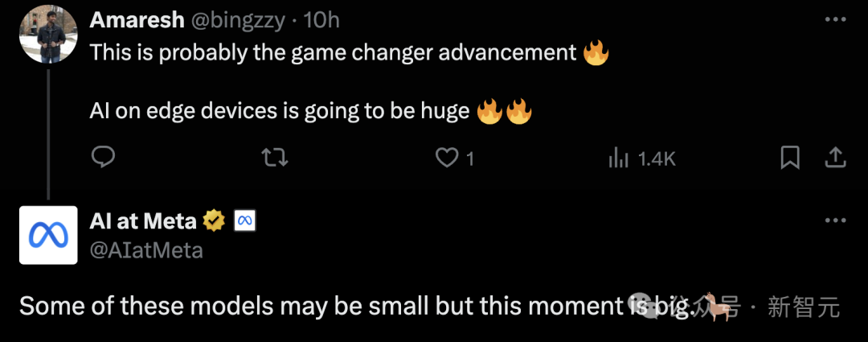Screen dimensions: 868x342
Task: Open AI at Meta's tweet text
Action: click(x=357, y=307)
